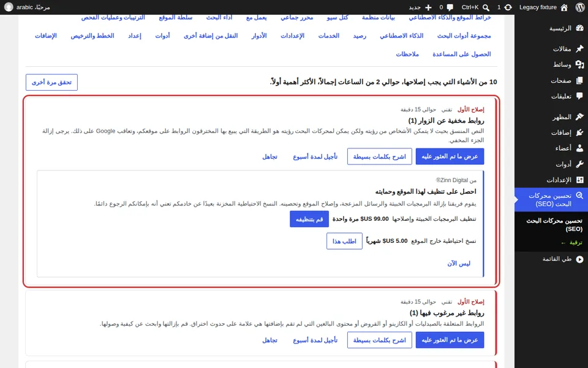588x368 pixels.
Task: Open the رصيد tab
Action: click(360, 36)
